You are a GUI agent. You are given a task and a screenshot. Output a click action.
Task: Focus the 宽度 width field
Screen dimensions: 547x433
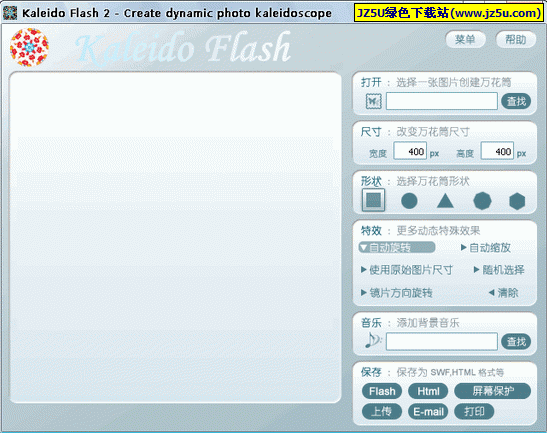410,151
